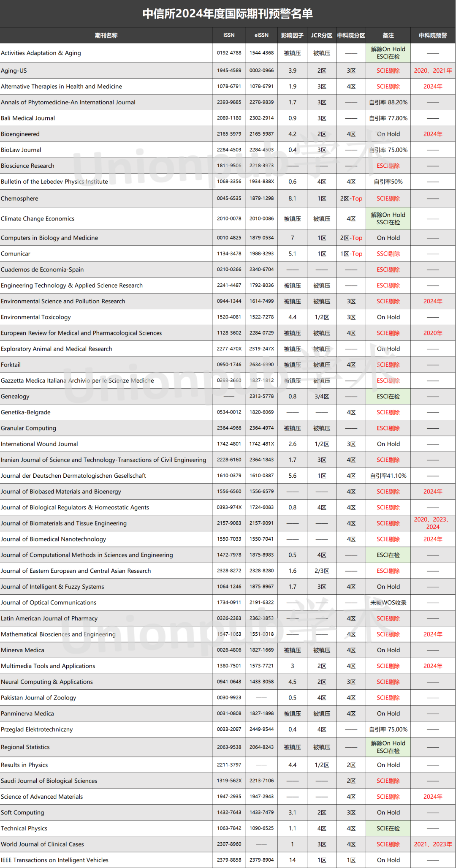The image size is (456, 868).
Task: Click the ISSN column header
Action: [229, 35]
